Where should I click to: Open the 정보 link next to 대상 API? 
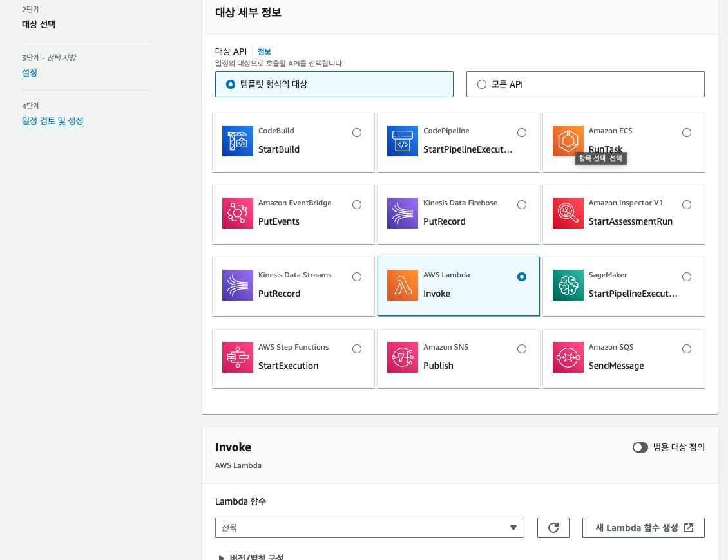(264, 51)
